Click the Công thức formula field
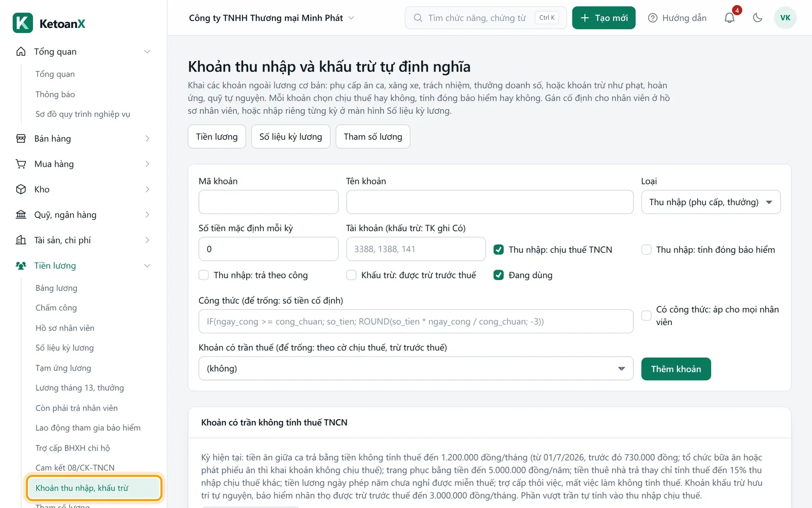 [416, 322]
